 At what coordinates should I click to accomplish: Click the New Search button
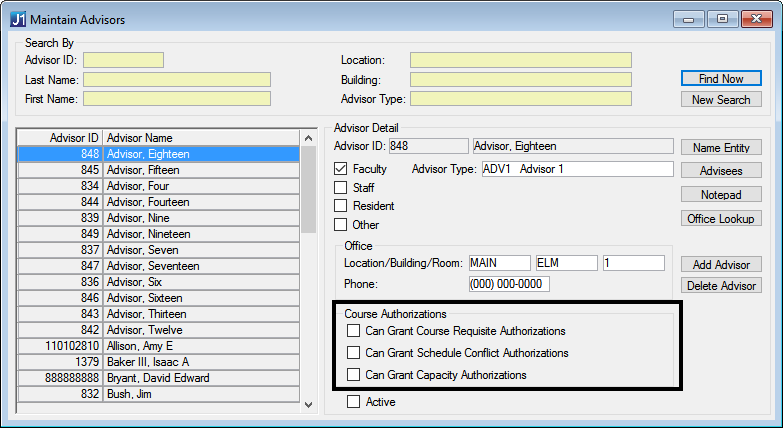[x=720, y=100]
